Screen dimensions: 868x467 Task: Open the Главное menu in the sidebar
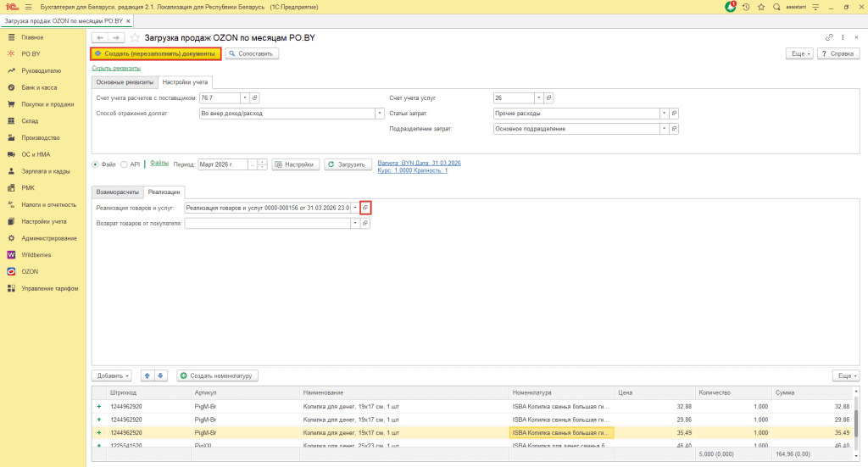(32, 37)
